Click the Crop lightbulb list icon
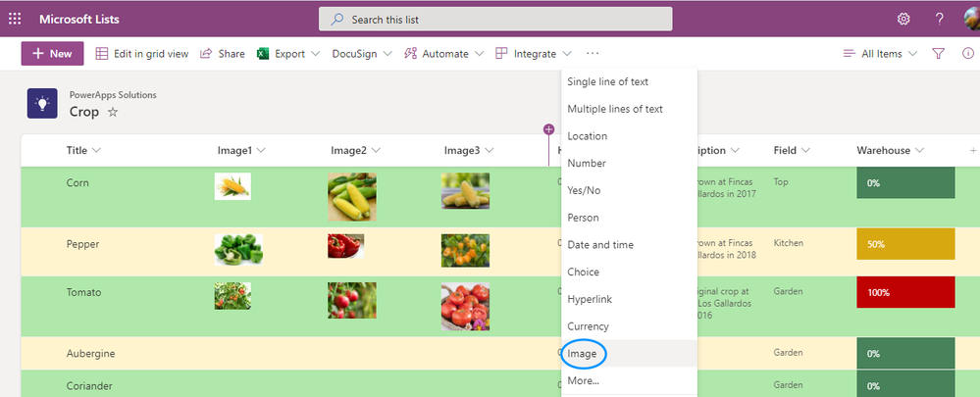The width and height of the screenshot is (980, 397). [42, 103]
